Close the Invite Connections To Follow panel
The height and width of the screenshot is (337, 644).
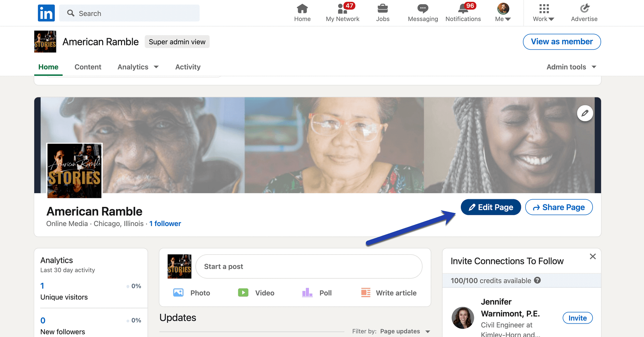click(593, 257)
